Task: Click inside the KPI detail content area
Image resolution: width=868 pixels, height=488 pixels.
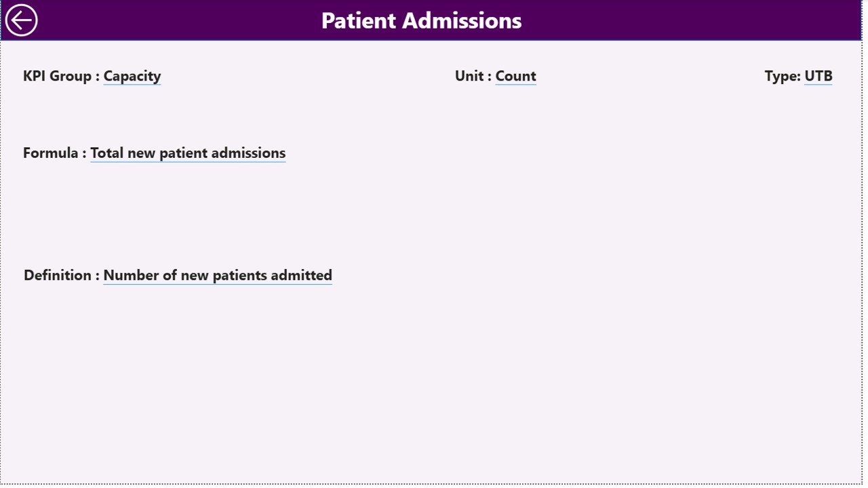Action: coord(434,373)
